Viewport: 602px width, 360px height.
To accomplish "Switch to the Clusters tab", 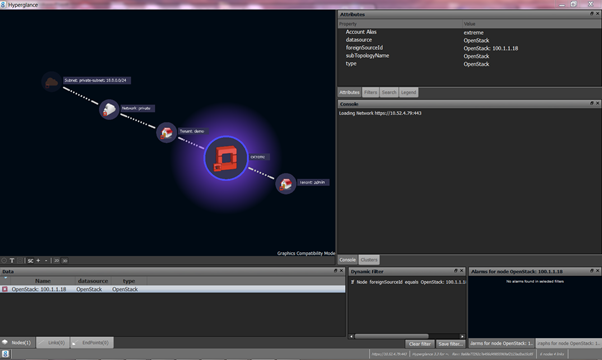I will 369,260.
